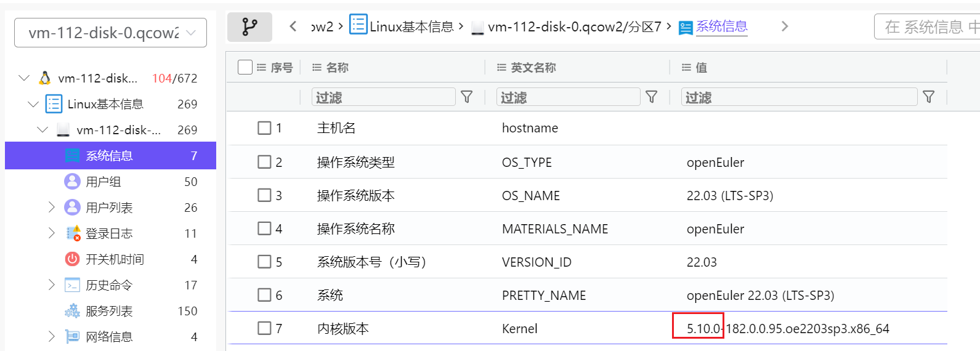
Task: Select the 用户组 user icon entry
Action: (73, 182)
